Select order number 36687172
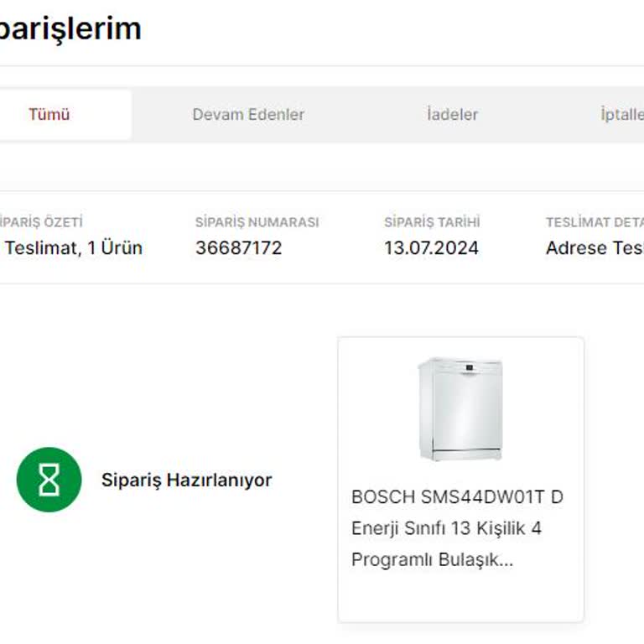 coord(239,248)
